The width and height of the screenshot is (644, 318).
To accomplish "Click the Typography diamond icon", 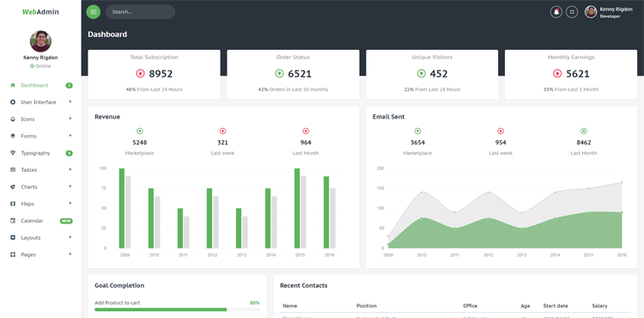I will tap(13, 153).
